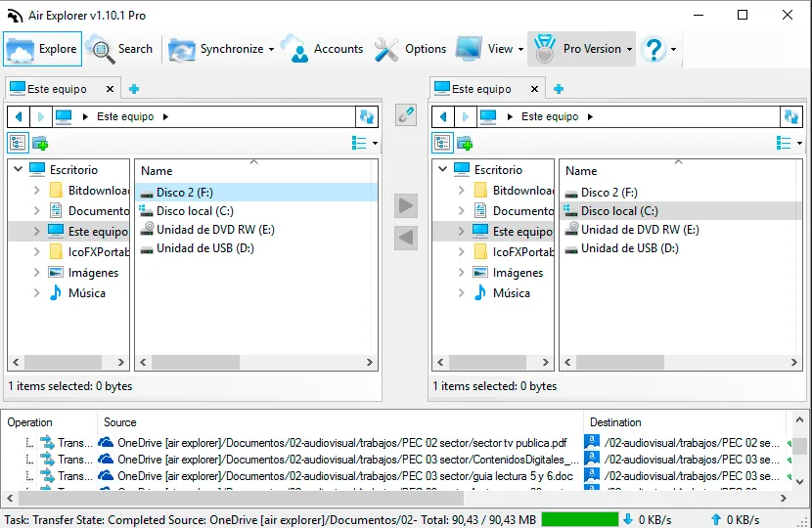Open the Pro Version menu
Image resolution: width=812 pixels, height=528 pixels.
tap(581, 49)
